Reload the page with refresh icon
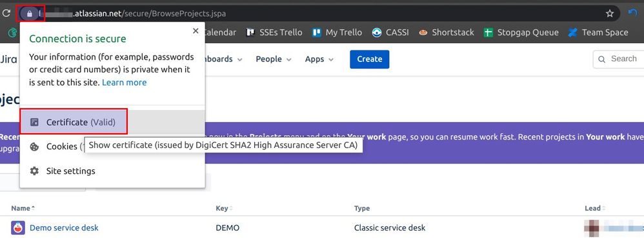 click(x=6, y=13)
